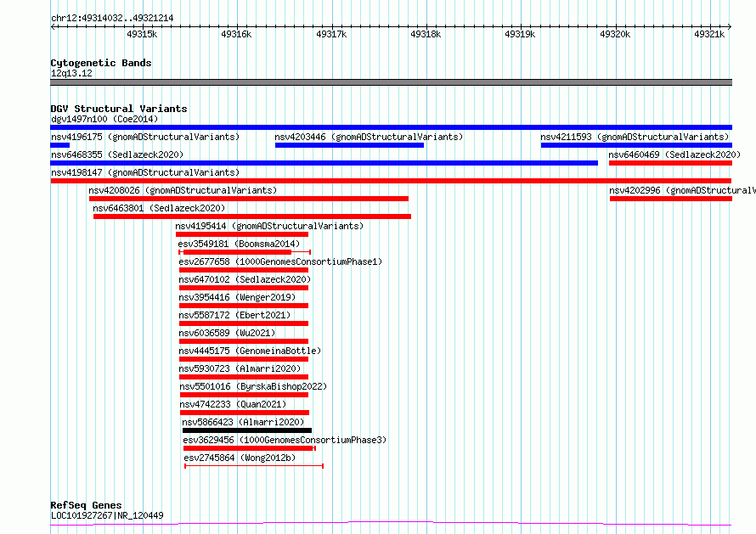Screen dimensions: 756x534
Task: Click the 49316k ruler position
Action: click(236, 34)
